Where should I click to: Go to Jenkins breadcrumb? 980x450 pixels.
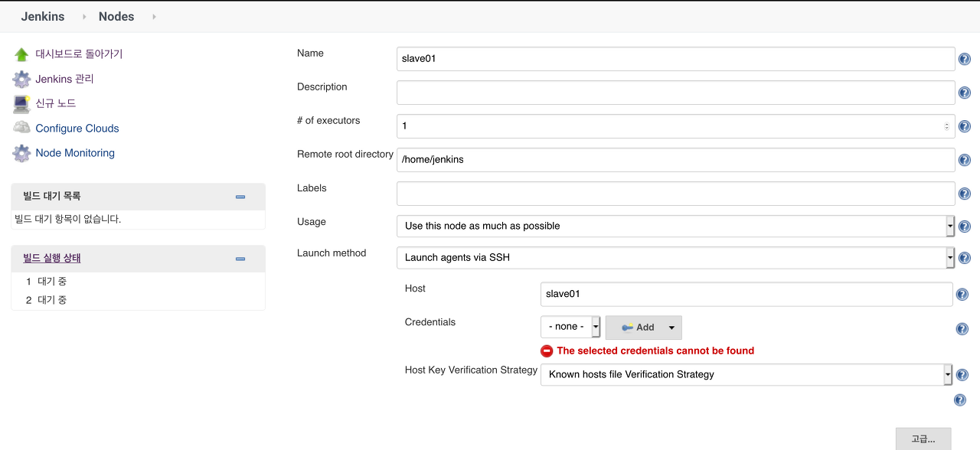(43, 16)
